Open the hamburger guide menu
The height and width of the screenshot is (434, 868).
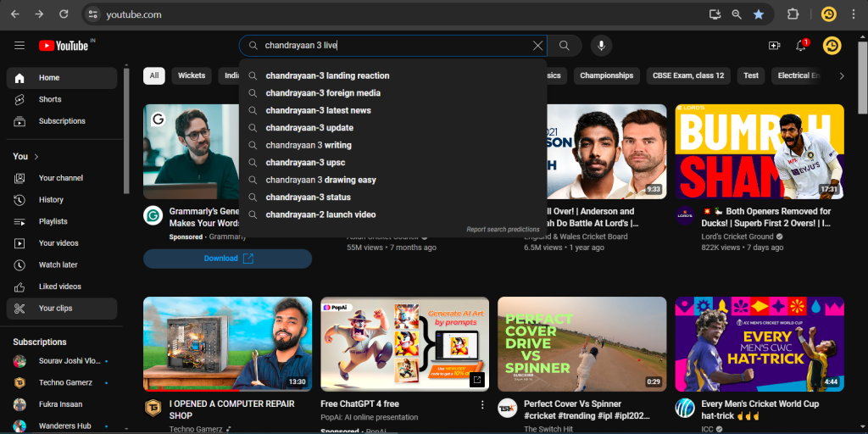coord(19,46)
